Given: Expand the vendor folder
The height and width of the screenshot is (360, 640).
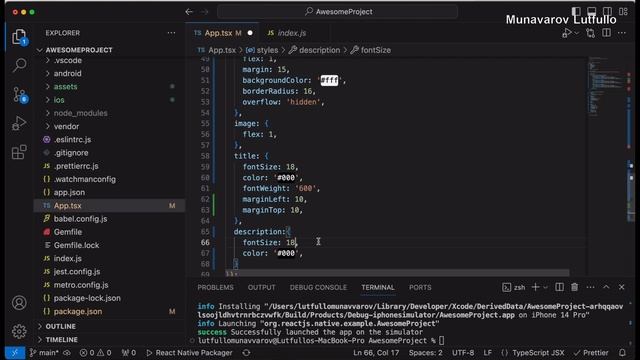Looking at the screenshot, I should (109, 127).
